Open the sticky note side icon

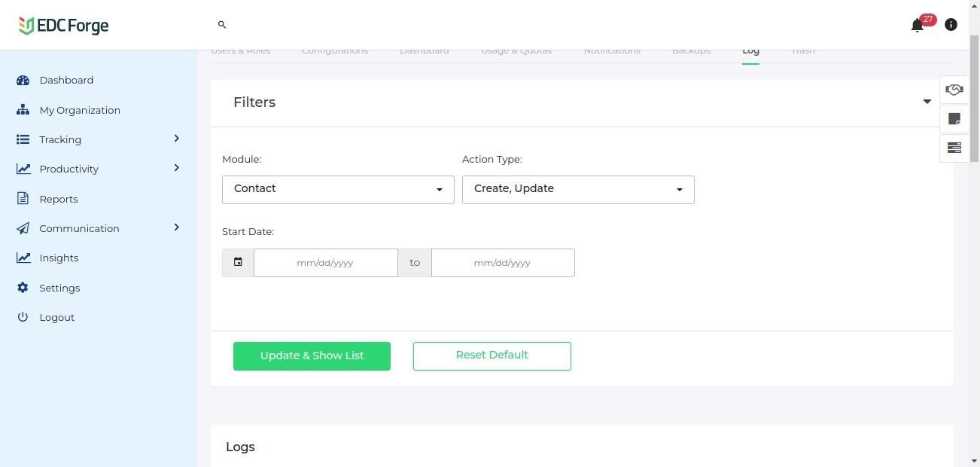(x=954, y=119)
